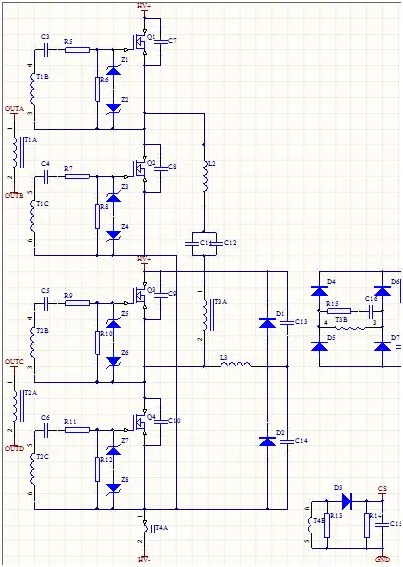Viewport: 403px width, 567px height.
Task: Click transformer primary T1A
Action: (x=18, y=152)
